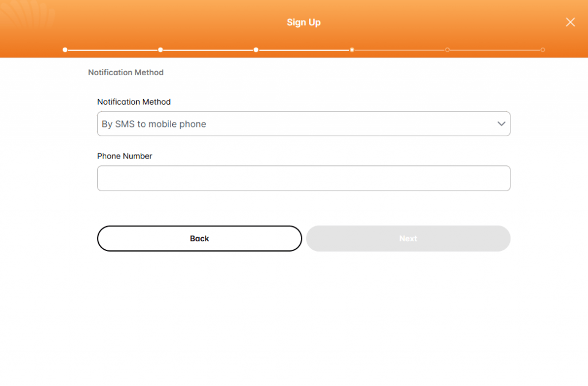
Task: Open the 'By SMS to mobile phone' selection
Action: (x=303, y=124)
